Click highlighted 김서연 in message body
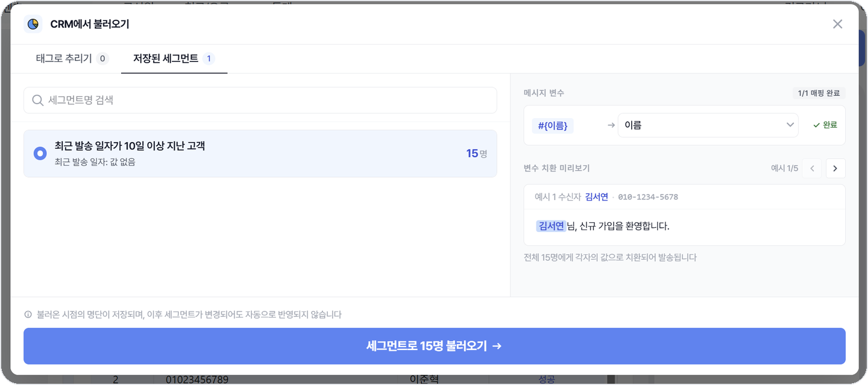 551,226
